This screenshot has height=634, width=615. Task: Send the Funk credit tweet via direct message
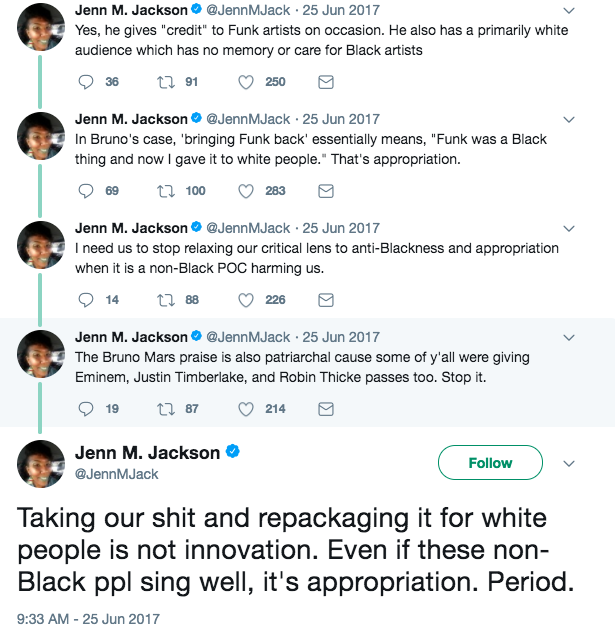coord(326,82)
